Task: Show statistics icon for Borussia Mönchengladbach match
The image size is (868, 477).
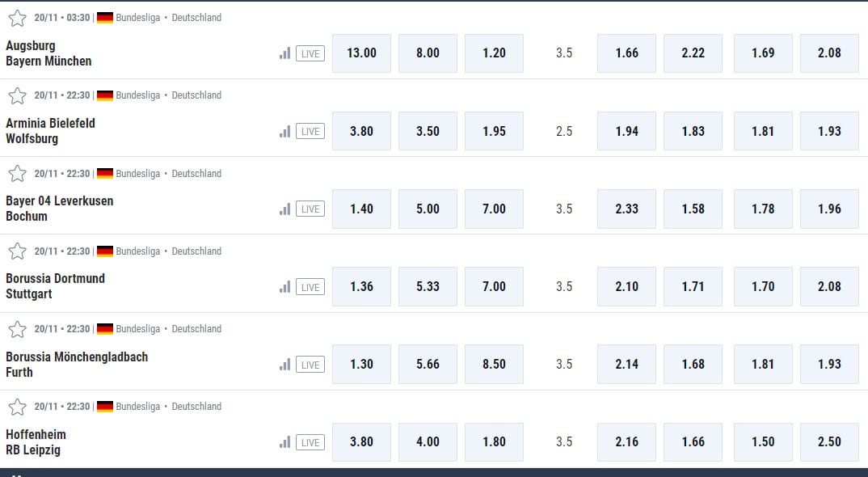Action: tap(284, 365)
